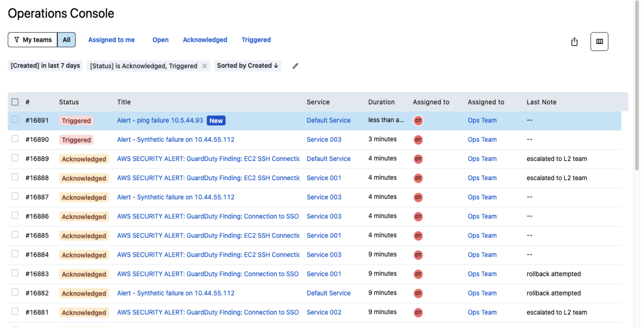This screenshot has height=328, width=644.
Task: Click the share/export icon
Action: tap(574, 41)
